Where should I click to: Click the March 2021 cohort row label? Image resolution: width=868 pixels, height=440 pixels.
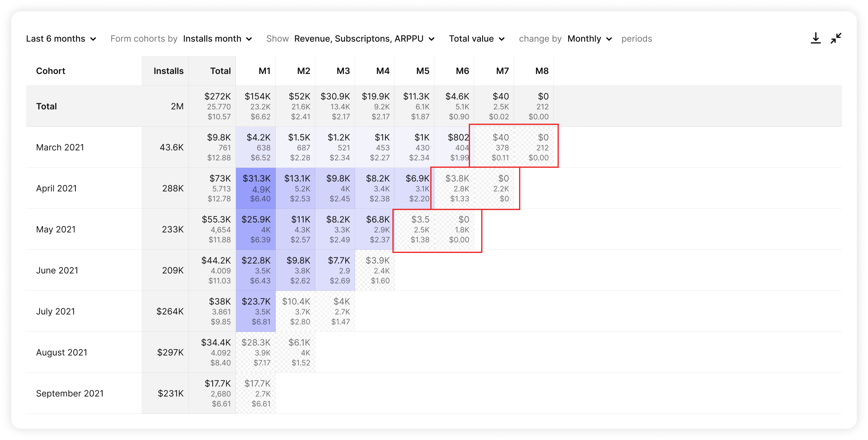click(60, 147)
